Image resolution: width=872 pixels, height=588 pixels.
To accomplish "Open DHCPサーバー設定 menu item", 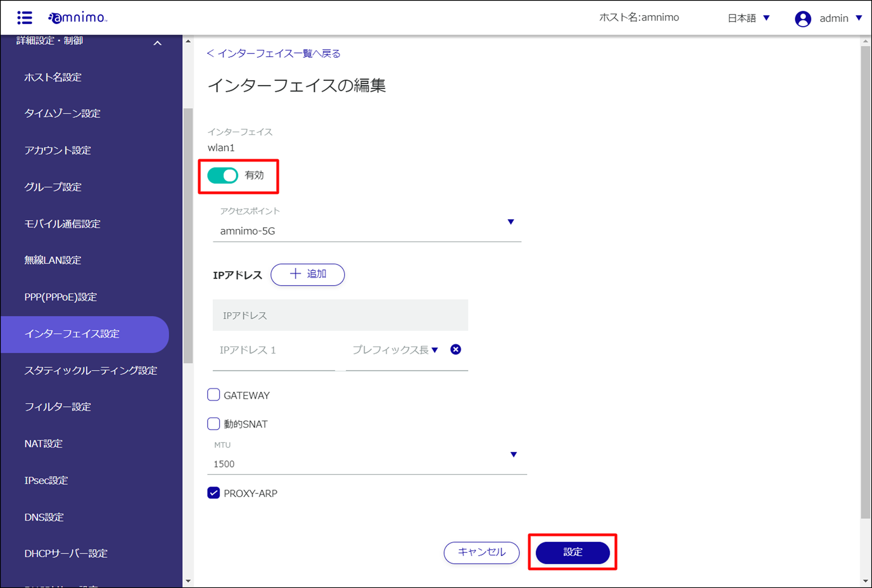I will (x=66, y=553).
